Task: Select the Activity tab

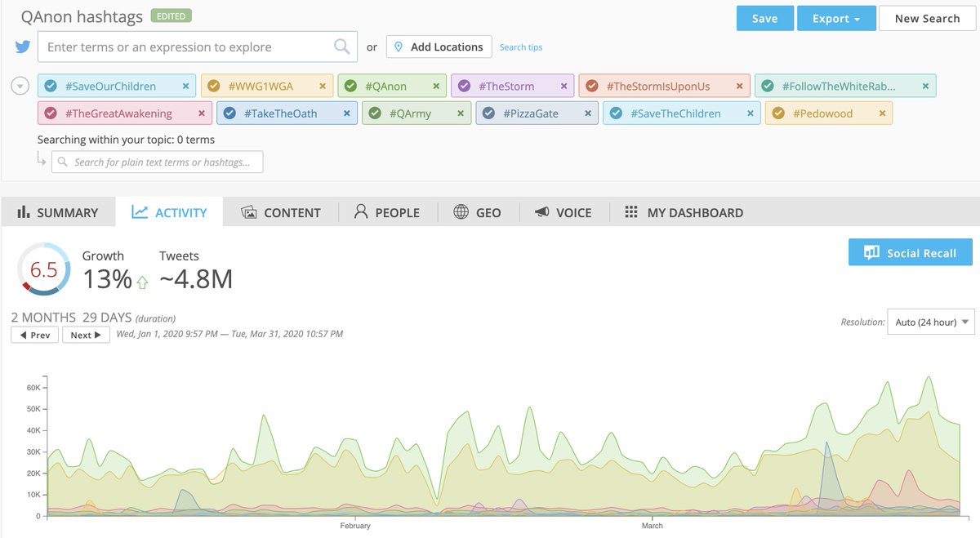Action: pyautogui.click(x=170, y=212)
